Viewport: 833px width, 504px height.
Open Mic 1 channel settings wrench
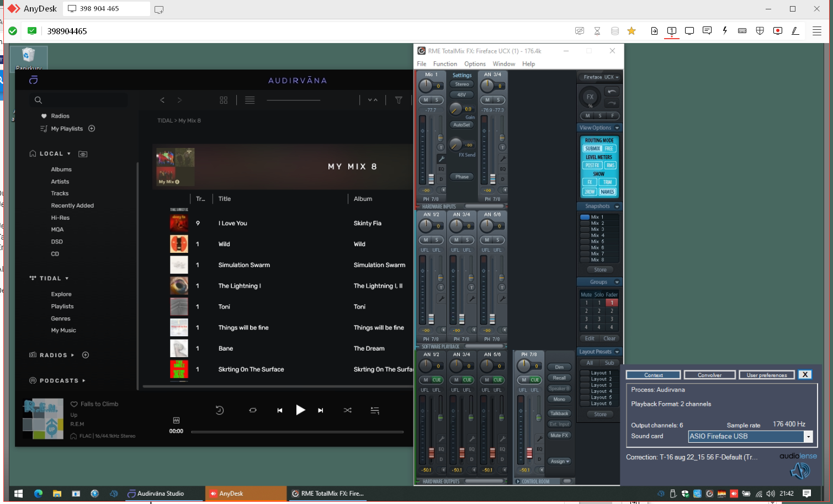click(x=441, y=159)
